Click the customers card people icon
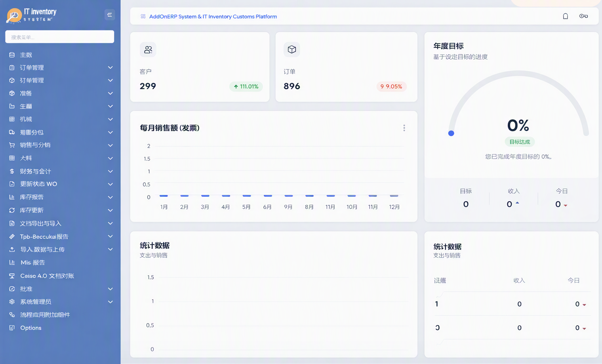 148,50
